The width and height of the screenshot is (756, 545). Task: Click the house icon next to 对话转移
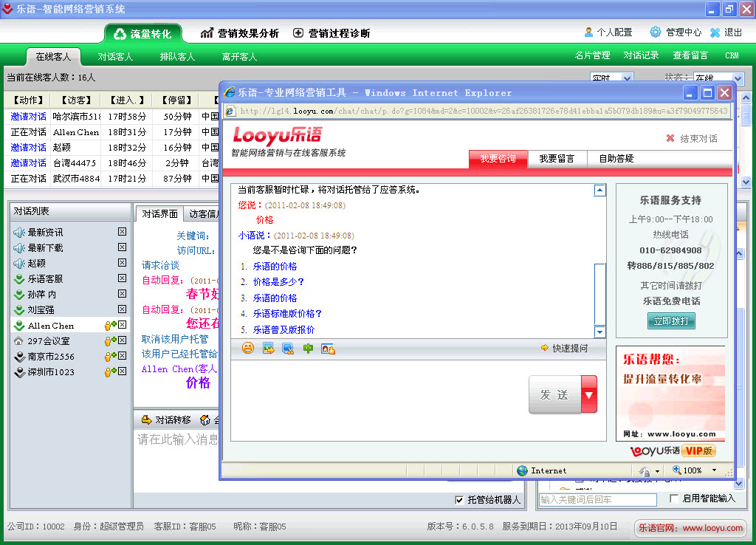click(x=205, y=420)
